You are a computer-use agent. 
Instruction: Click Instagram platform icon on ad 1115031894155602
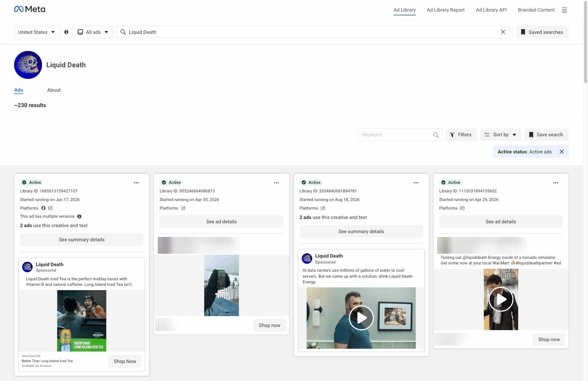pos(462,208)
